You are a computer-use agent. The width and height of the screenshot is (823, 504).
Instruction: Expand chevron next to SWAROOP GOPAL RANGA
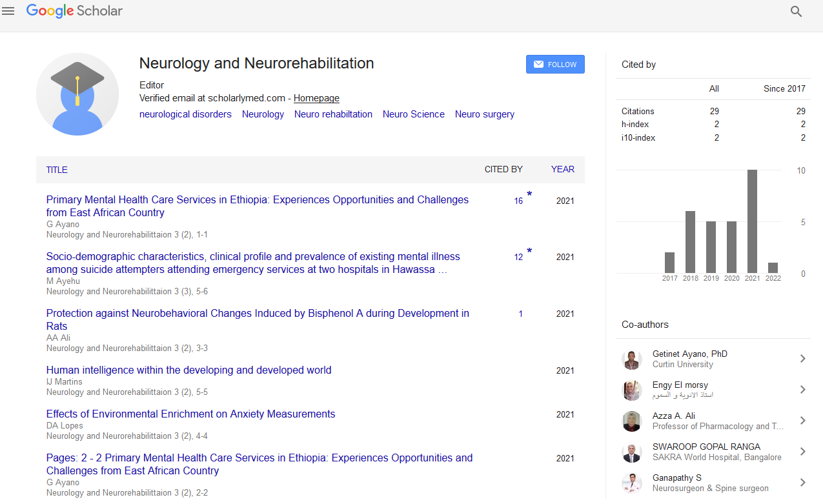(802, 452)
